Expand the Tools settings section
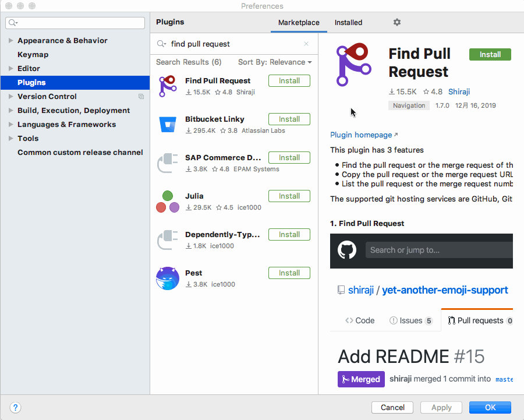Screen dimensions: 524x420 [x=10, y=139]
